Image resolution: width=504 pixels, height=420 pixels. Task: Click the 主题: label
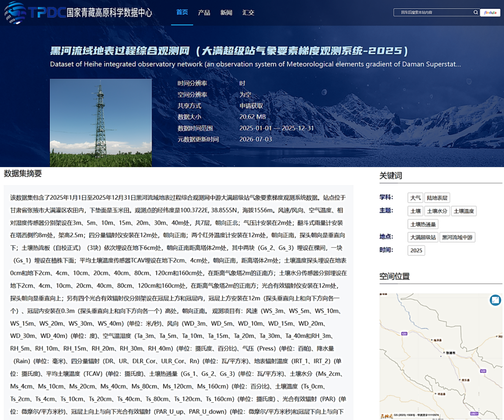(386, 210)
